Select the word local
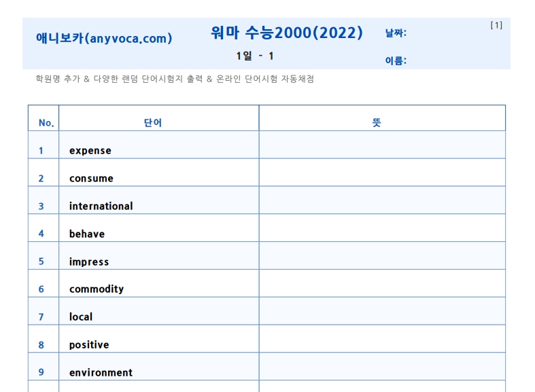Image resolution: width=535 pixels, height=392 pixels. click(81, 317)
